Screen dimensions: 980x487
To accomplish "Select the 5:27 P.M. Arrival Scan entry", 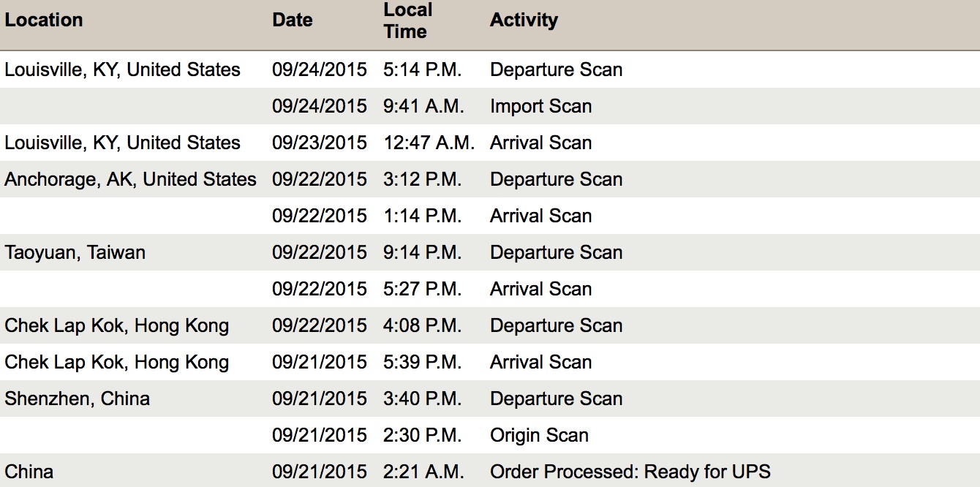I will [x=540, y=289].
